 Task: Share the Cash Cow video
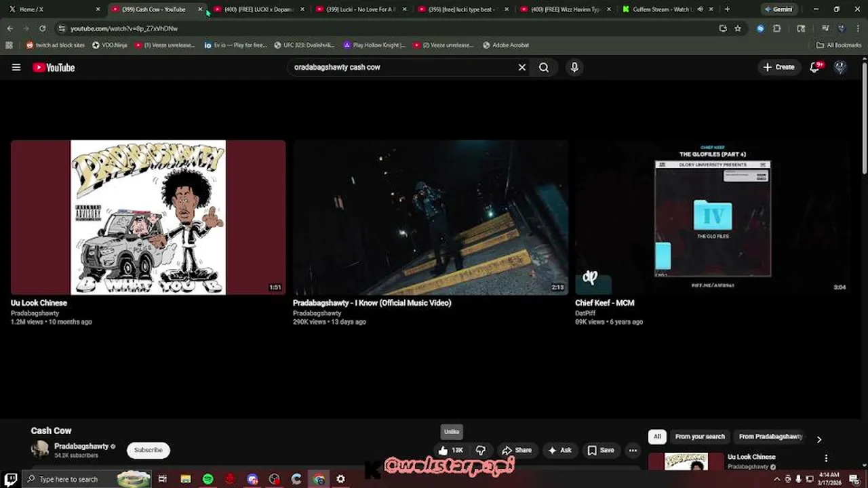(x=517, y=450)
